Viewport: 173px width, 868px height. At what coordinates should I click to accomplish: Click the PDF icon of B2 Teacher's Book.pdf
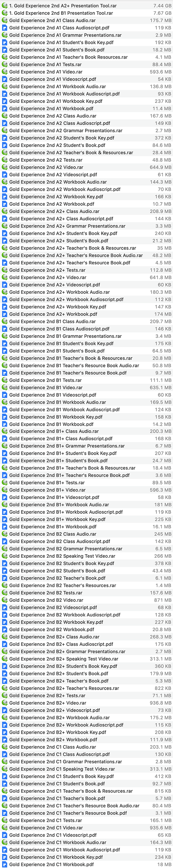coord(4,578)
